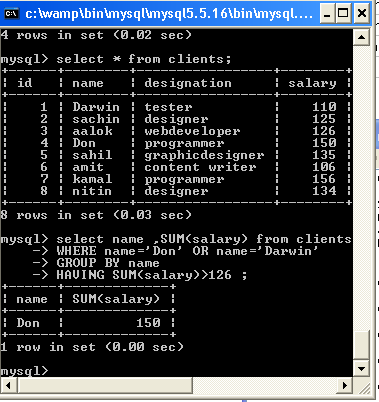Click the name 'amit' in the table
Image resolution: width=379 pixels, height=402 pixels.
[88, 167]
